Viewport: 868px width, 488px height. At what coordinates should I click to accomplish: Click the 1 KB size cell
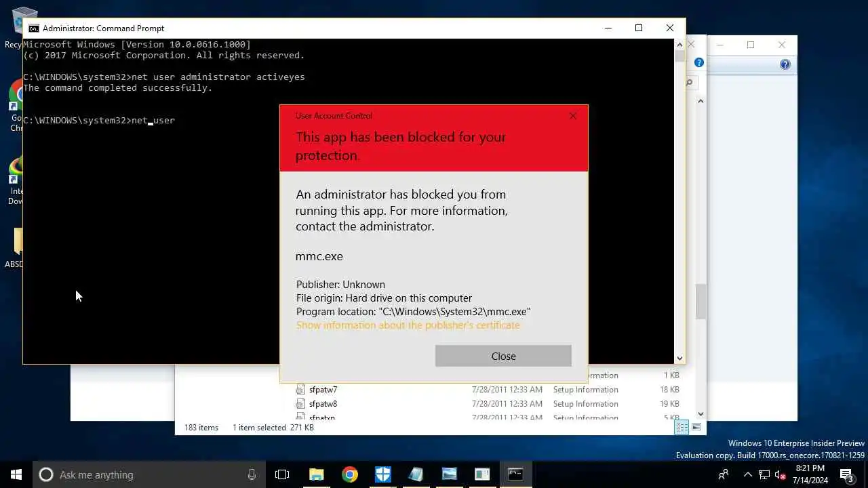pyautogui.click(x=671, y=375)
